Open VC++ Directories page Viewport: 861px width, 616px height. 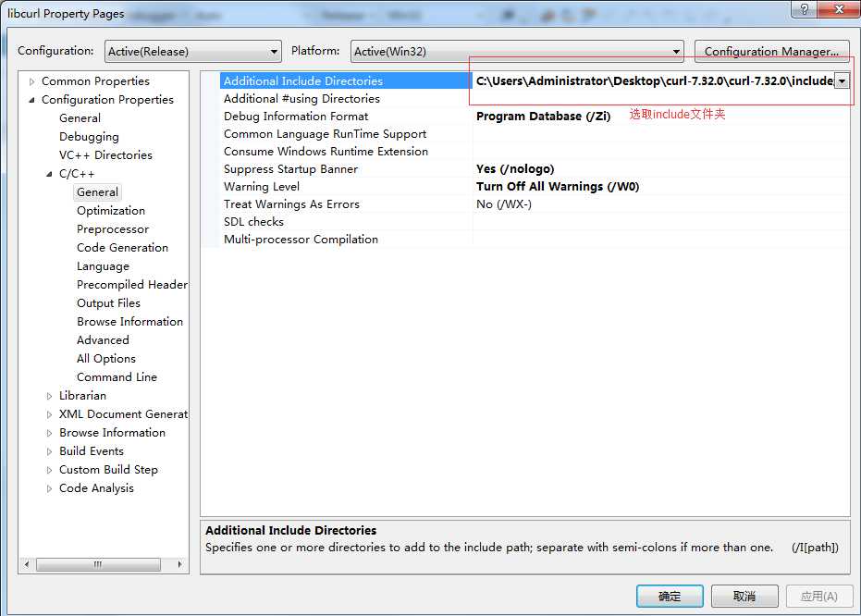click(105, 154)
